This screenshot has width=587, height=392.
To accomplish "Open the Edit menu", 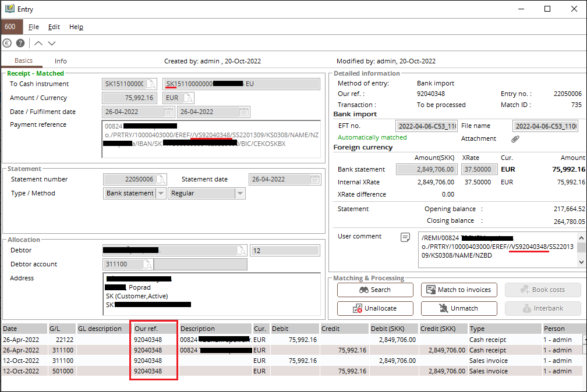I will (54, 27).
